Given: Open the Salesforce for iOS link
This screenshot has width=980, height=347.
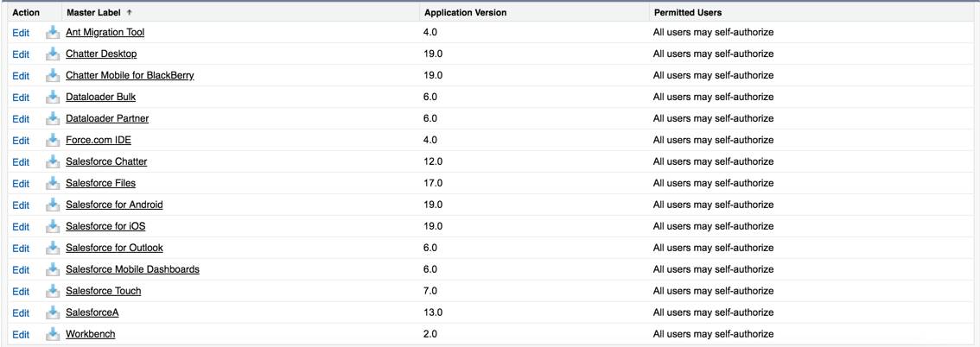Looking at the screenshot, I should pyautogui.click(x=105, y=226).
